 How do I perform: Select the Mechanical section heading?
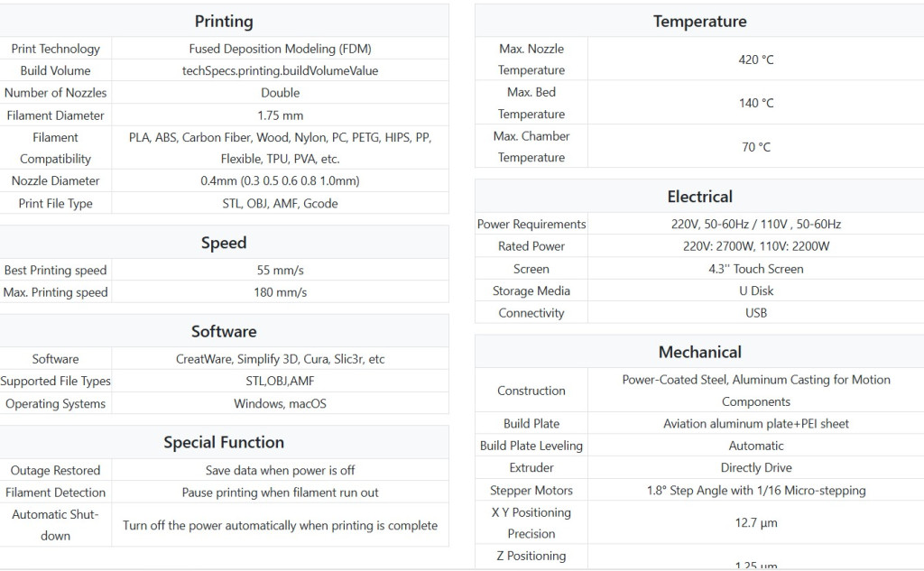point(699,352)
